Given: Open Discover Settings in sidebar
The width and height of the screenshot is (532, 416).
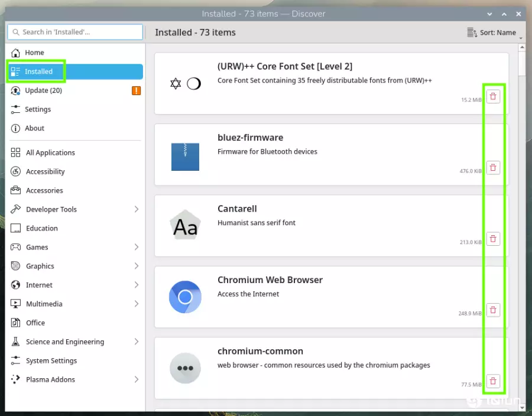Looking at the screenshot, I should (38, 109).
